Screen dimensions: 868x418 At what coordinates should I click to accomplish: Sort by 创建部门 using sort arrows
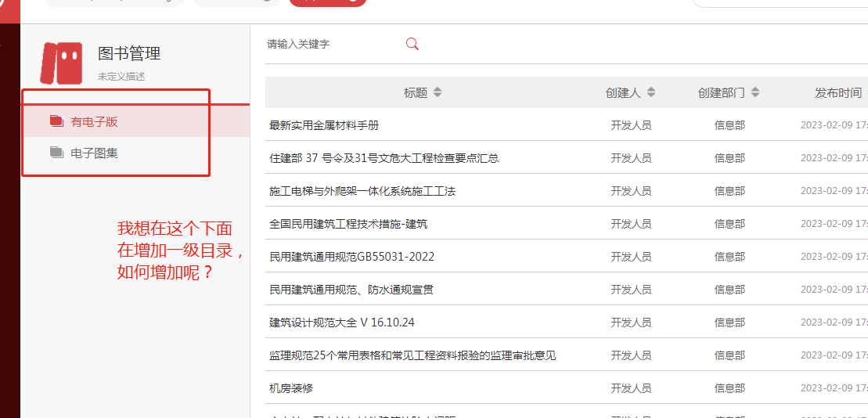(x=755, y=92)
